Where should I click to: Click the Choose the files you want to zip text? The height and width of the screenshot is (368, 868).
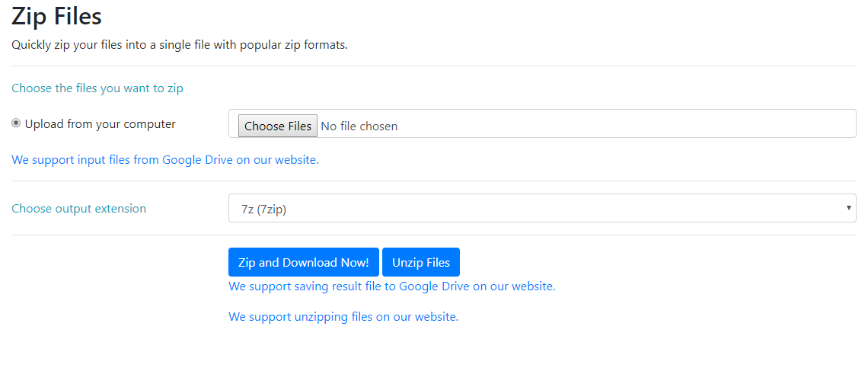click(97, 88)
